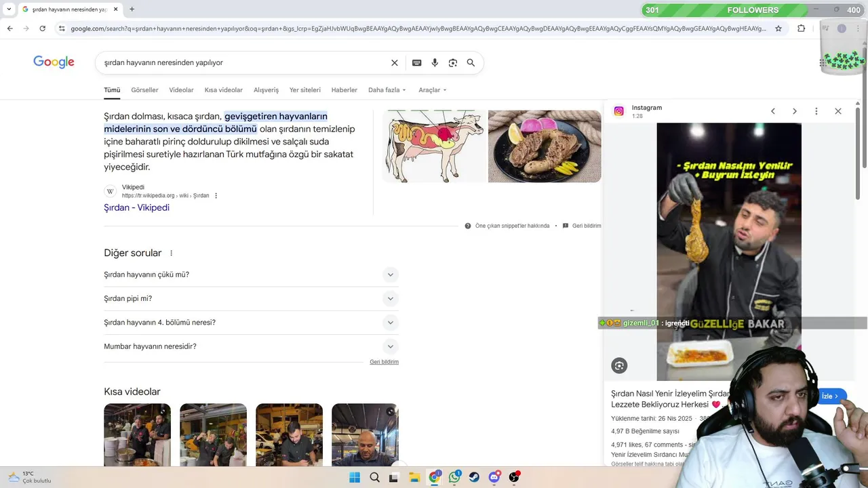Open the Instagram panel three-dot menu
This screenshot has height=488, width=868.
(816, 111)
